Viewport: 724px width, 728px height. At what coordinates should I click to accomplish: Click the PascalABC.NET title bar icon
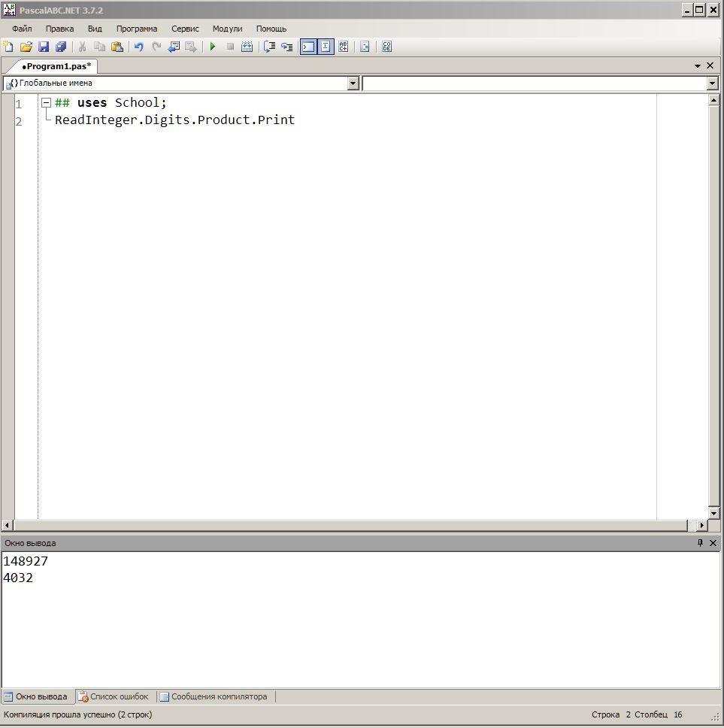coord(9,9)
